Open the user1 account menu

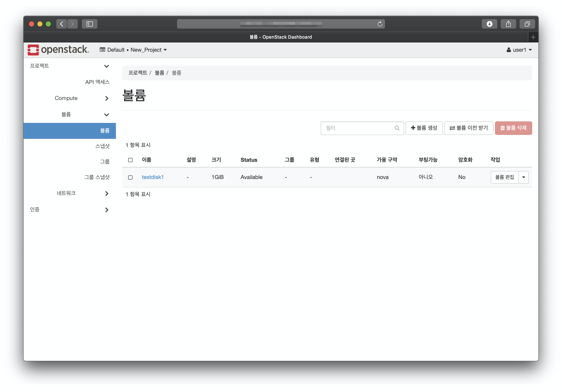pos(519,50)
